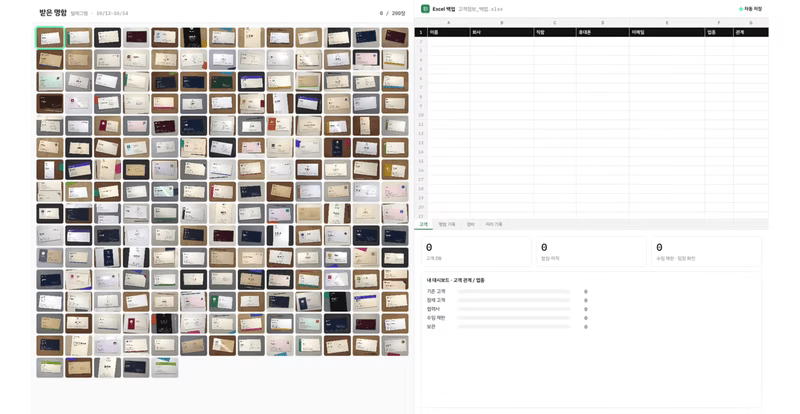
Task: Click the middle zero-count stat card
Action: click(x=591, y=252)
